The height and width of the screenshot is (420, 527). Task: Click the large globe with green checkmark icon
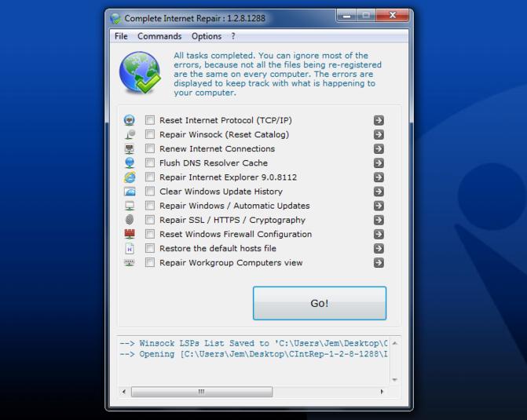[x=140, y=72]
